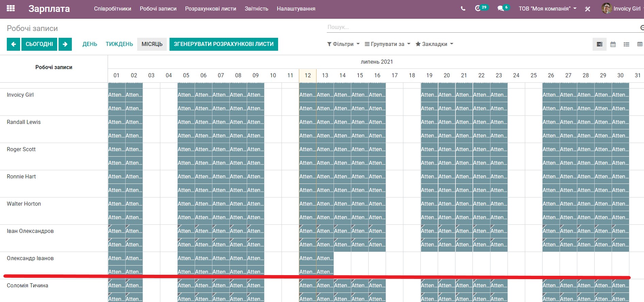Image resolution: width=644 pixels, height=302 pixels.
Task: Click the Олександр Іванов row label
Action: point(30,258)
